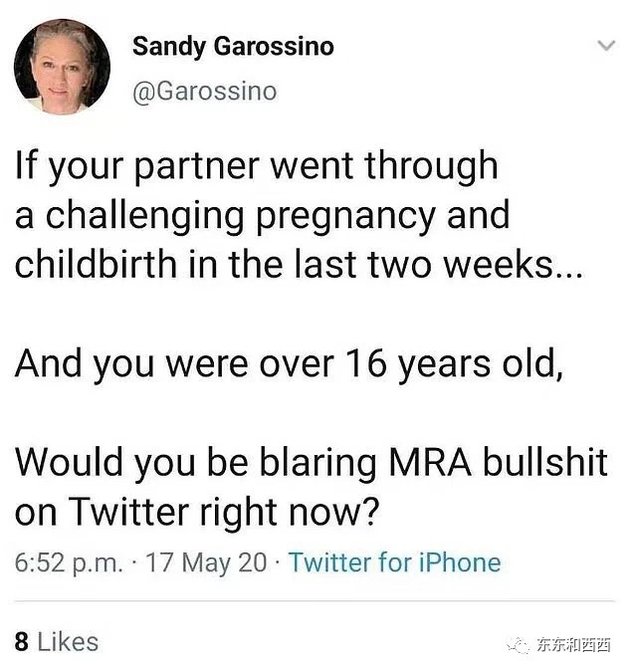This screenshot has height=672, width=631.
Task: Click the line "on Twitter right now?"
Action: (197, 513)
